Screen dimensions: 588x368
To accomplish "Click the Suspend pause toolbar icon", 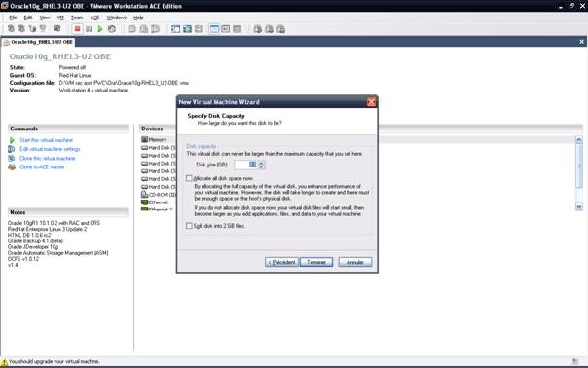I will click(x=89, y=29).
